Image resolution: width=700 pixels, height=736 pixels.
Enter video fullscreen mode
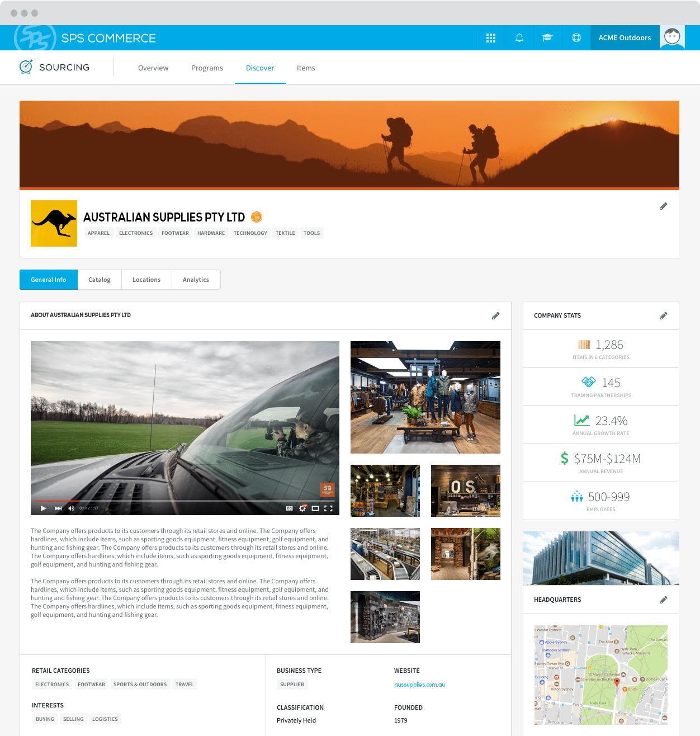coord(328,508)
